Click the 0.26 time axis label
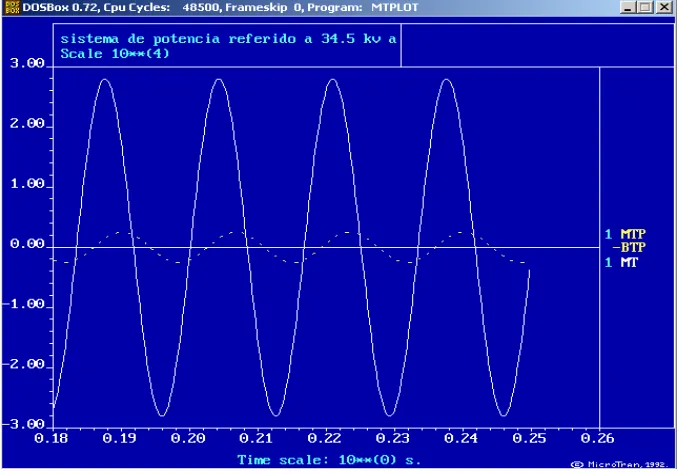The width and height of the screenshot is (682, 474). (597, 438)
